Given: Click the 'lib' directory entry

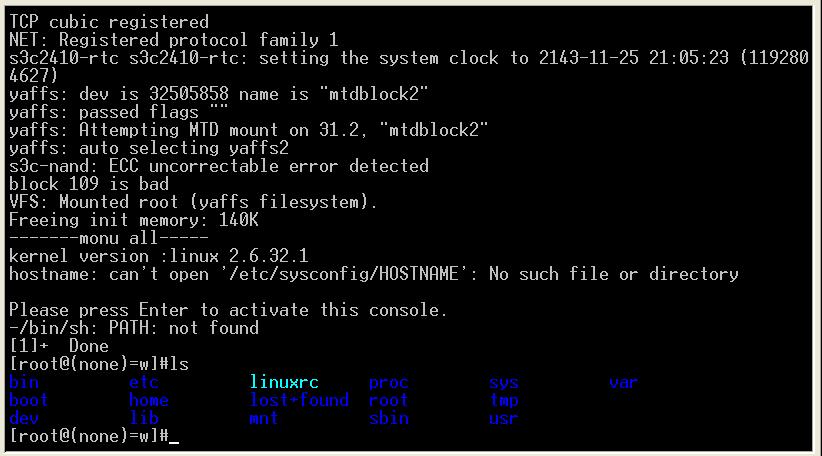Looking at the screenshot, I should coord(144,418).
